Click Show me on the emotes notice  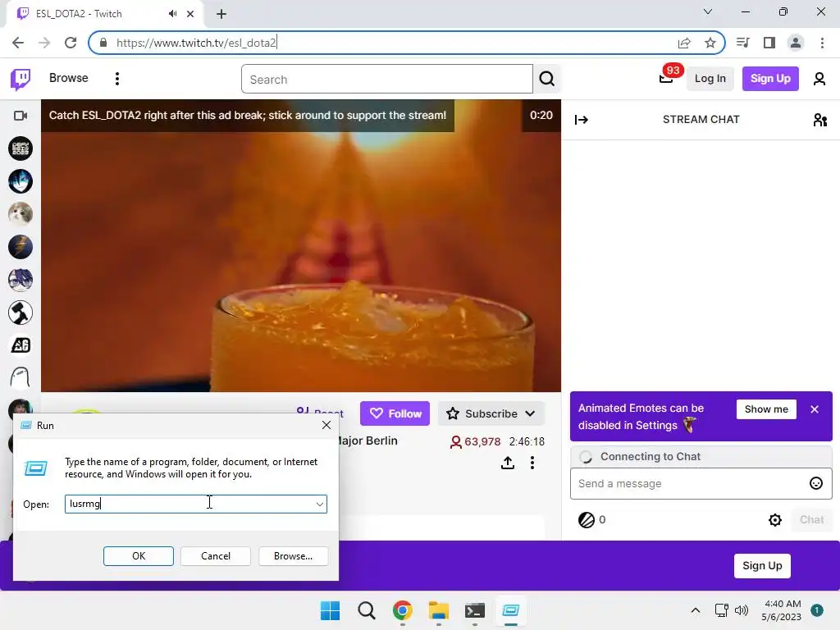tap(766, 409)
